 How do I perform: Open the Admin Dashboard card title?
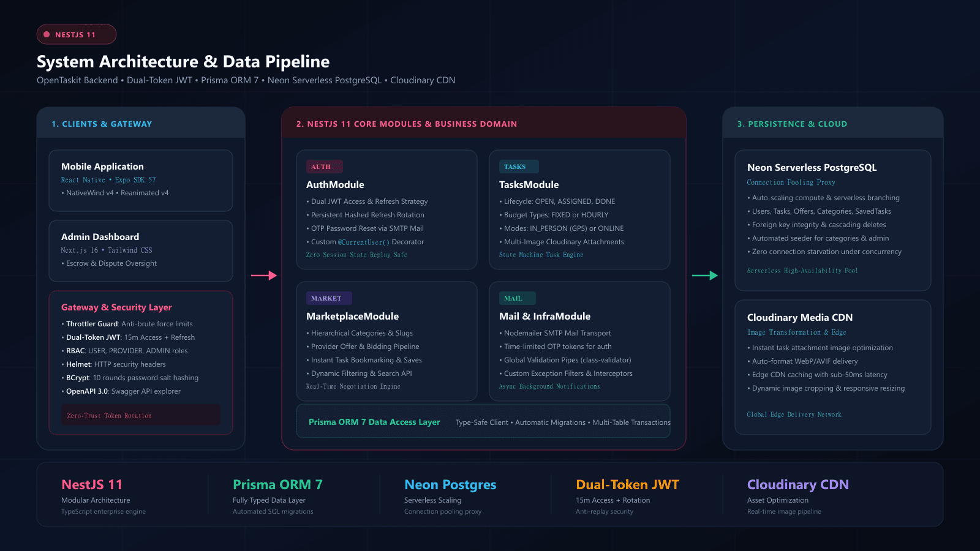coord(100,237)
